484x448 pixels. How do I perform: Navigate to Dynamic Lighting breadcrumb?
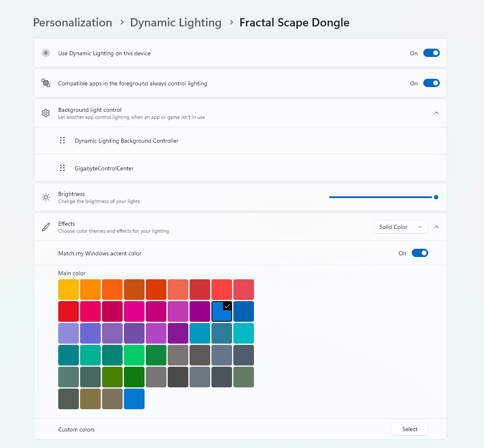(176, 23)
